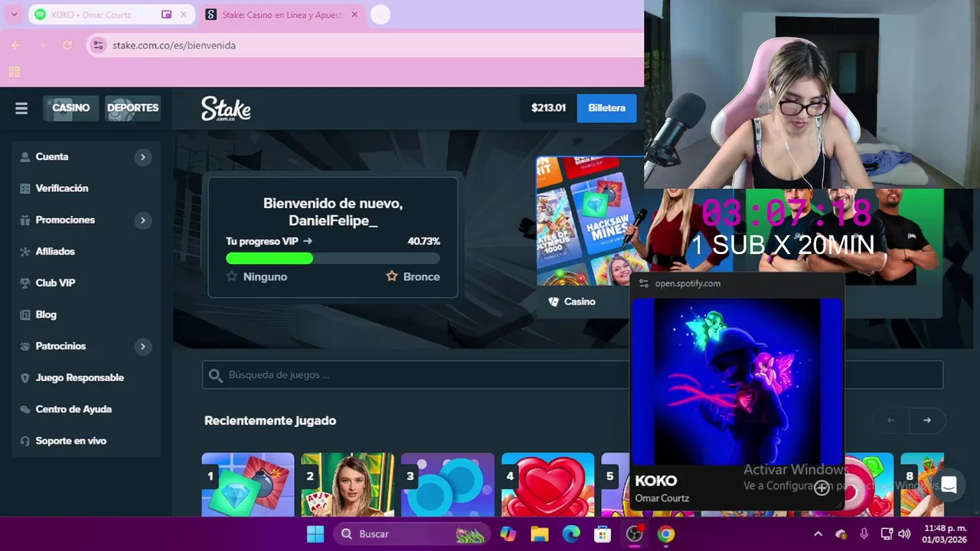
Task: Click the Stake logo
Action: tap(226, 109)
